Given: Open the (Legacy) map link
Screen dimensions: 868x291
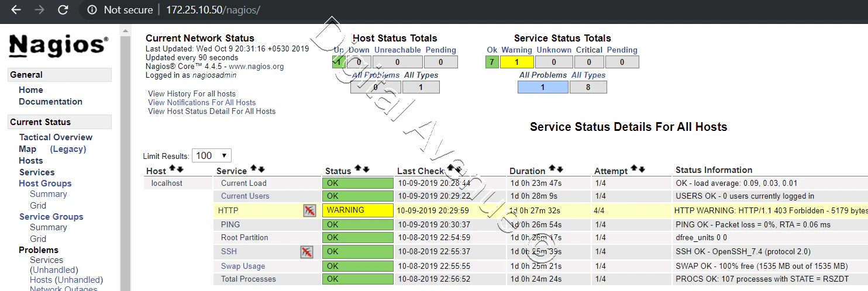Looking at the screenshot, I should coord(68,149).
